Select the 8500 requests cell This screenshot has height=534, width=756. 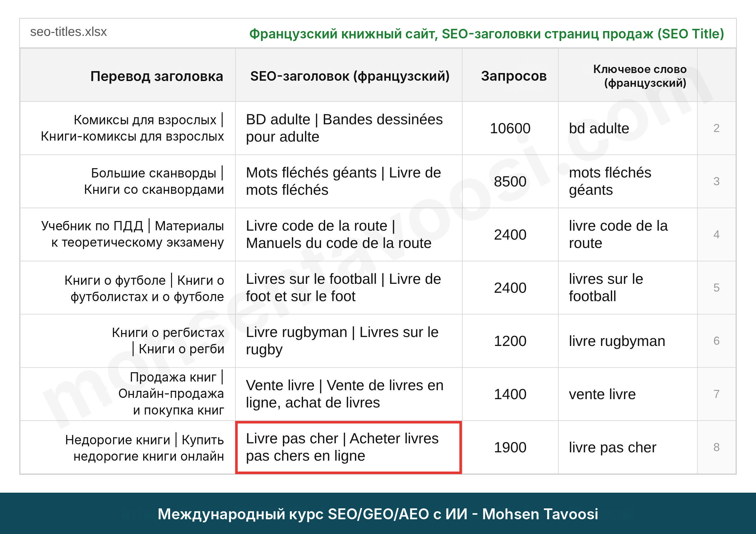[510, 181]
